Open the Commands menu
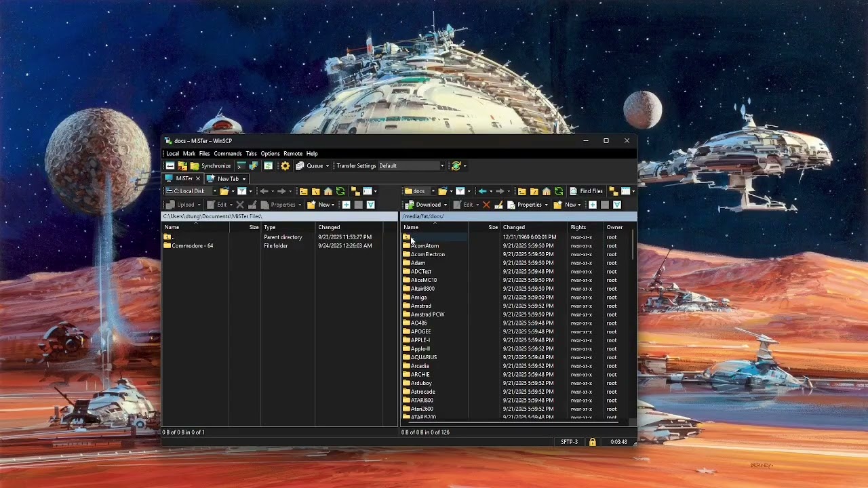868x488 pixels. point(228,154)
